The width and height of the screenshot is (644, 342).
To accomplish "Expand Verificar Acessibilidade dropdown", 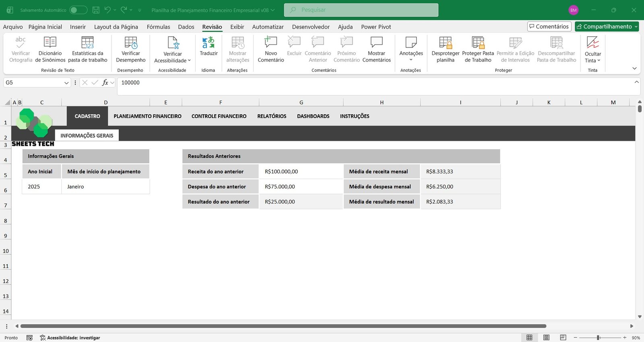I will [189, 61].
